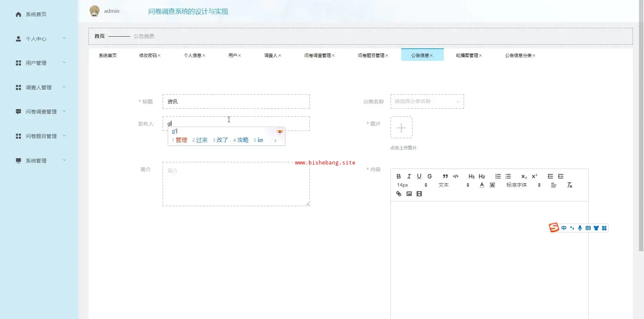Insert a hyperlink using the link icon
Screen dimensions: 644x319
point(398,194)
